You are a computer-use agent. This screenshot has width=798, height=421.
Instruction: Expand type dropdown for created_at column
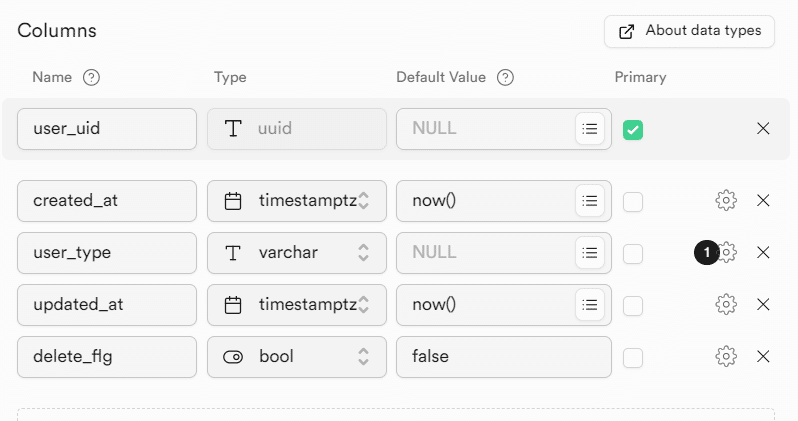pos(296,201)
